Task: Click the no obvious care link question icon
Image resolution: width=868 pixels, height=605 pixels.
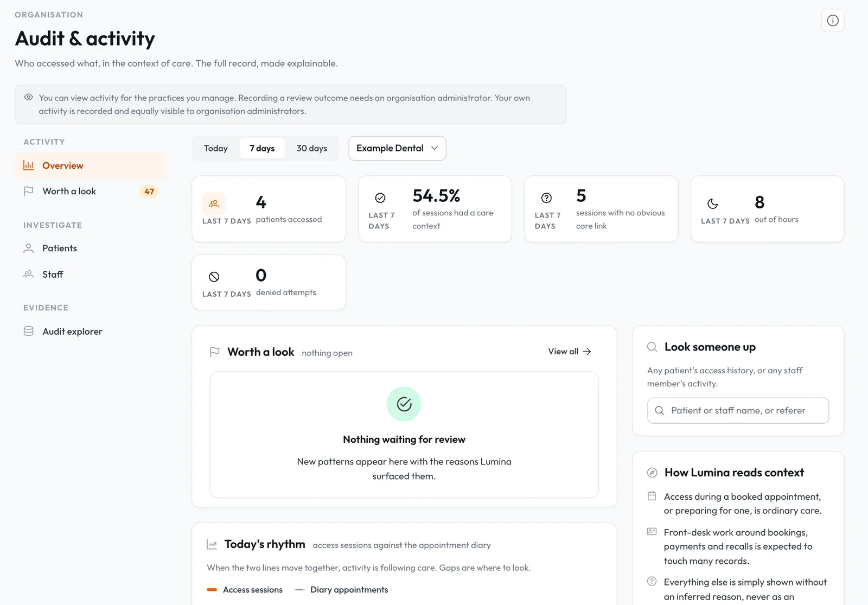Action: [546, 198]
